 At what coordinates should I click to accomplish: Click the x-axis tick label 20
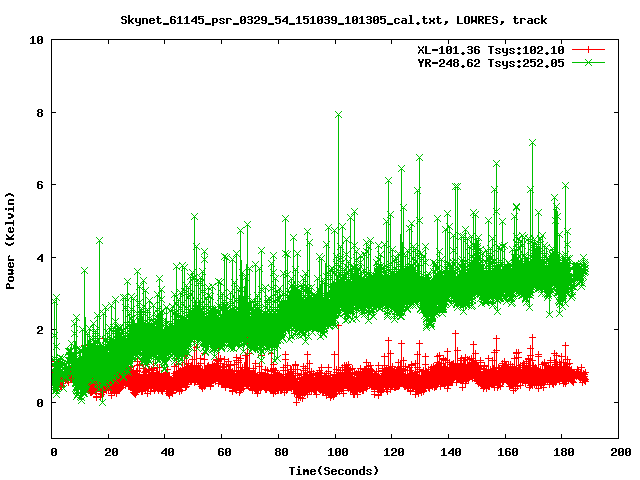(110, 453)
